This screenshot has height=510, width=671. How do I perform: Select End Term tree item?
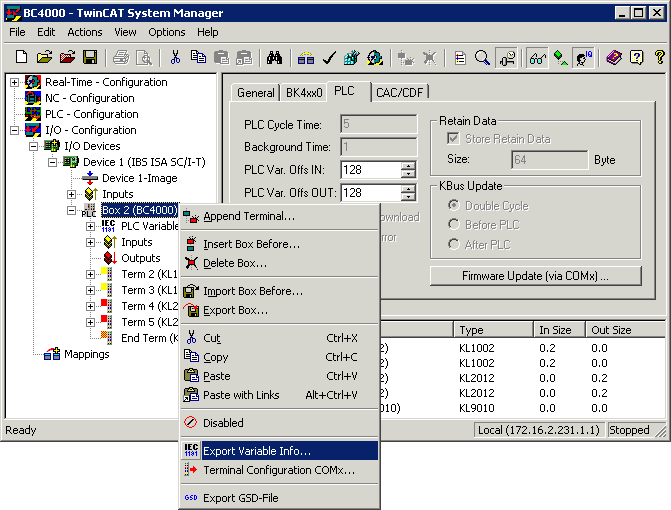[x=149, y=338]
